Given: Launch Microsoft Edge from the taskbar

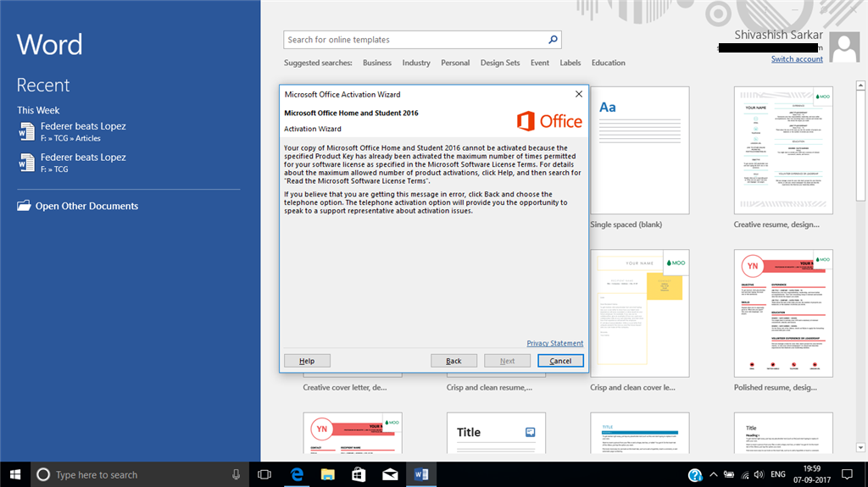Looking at the screenshot, I should (297, 474).
